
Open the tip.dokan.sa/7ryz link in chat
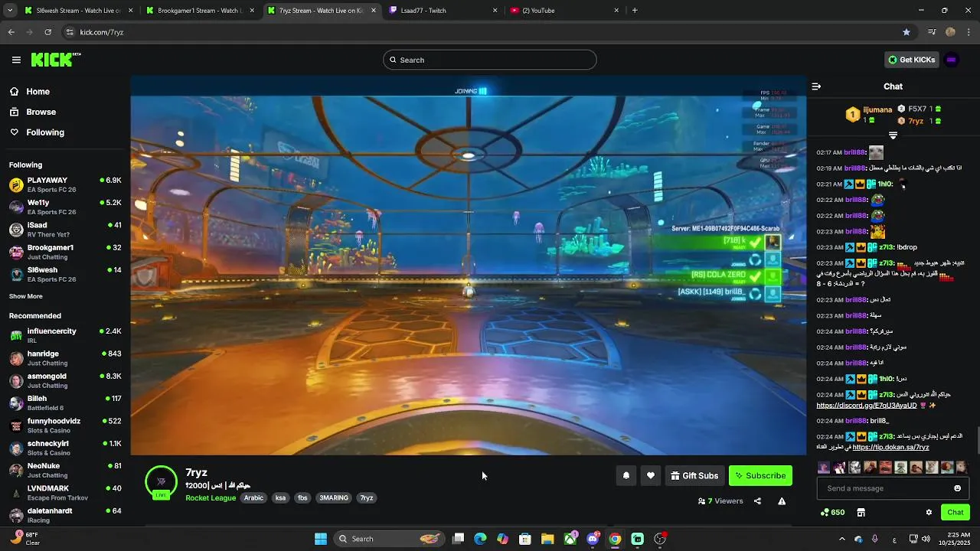[890, 447]
